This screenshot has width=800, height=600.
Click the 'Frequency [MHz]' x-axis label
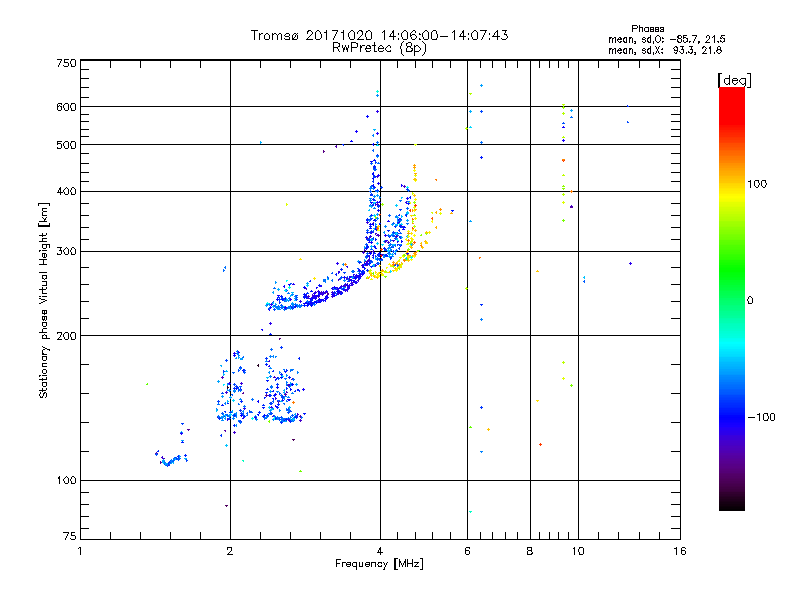click(x=379, y=564)
